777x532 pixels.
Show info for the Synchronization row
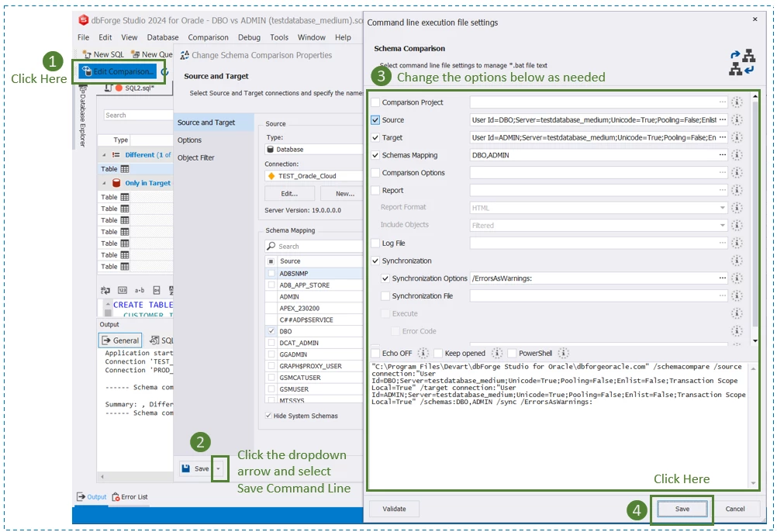pyautogui.click(x=737, y=261)
